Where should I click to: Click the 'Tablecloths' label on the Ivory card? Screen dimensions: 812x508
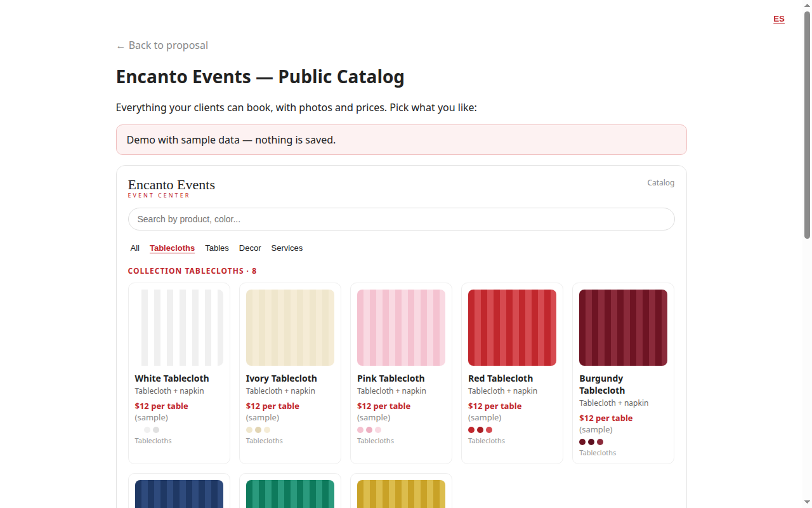(x=265, y=441)
